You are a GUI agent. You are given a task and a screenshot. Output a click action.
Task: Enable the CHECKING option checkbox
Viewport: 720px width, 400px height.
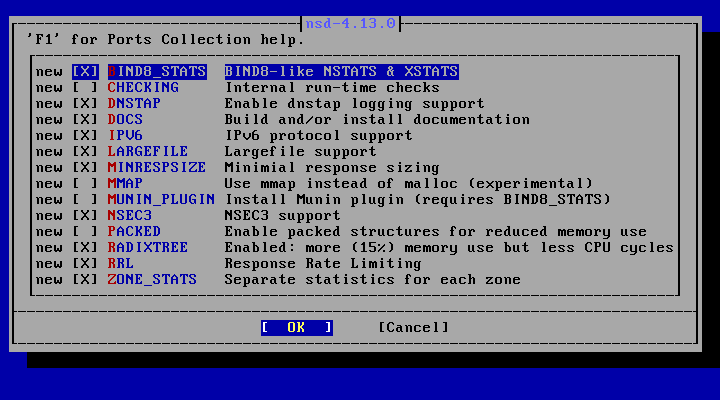[x=85, y=88]
